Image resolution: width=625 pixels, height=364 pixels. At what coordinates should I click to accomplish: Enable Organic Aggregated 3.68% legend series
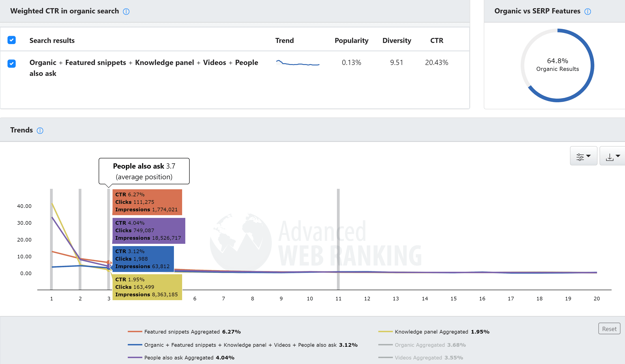click(x=422, y=345)
